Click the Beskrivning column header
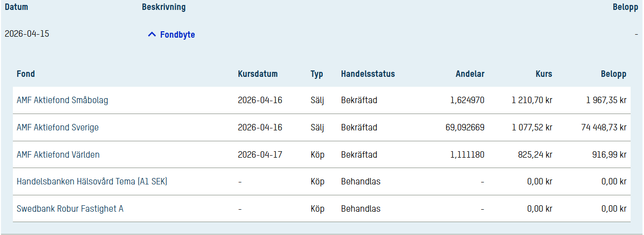This screenshot has height=235, width=644. 164,7
